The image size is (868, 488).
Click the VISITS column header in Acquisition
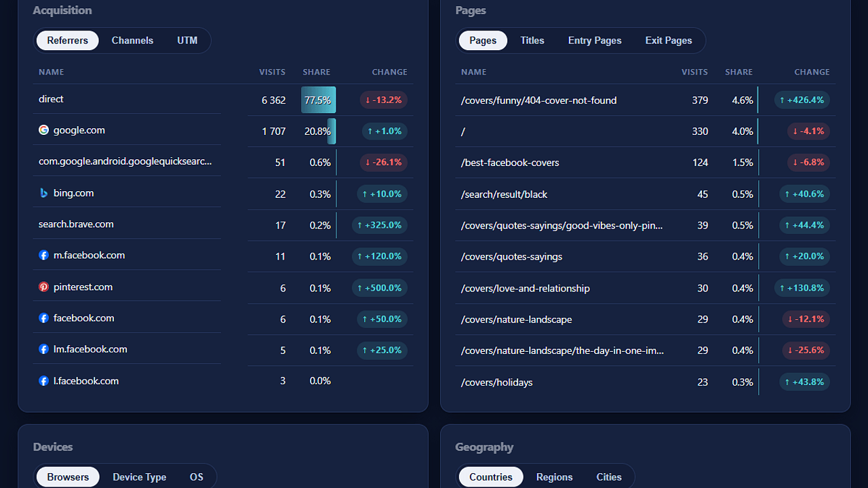272,72
